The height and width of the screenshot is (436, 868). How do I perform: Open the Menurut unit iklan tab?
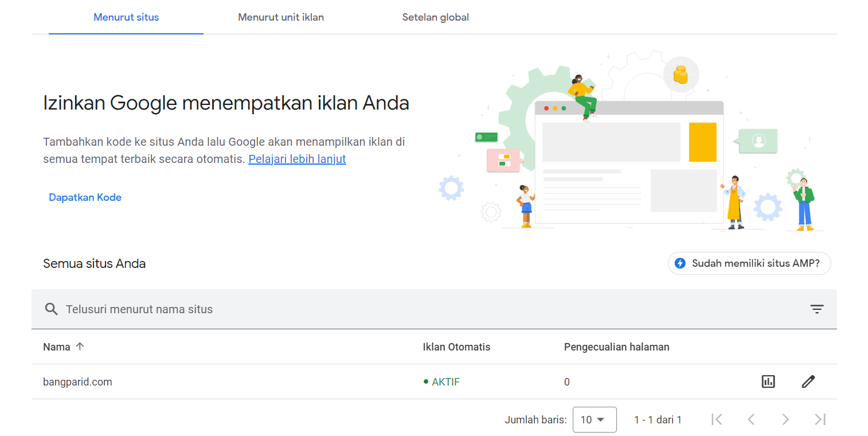click(x=281, y=17)
